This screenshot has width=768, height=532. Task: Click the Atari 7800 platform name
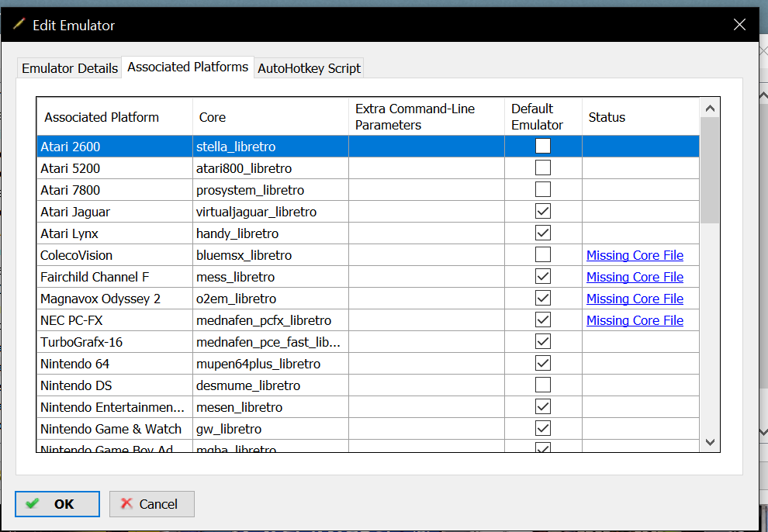(70, 190)
